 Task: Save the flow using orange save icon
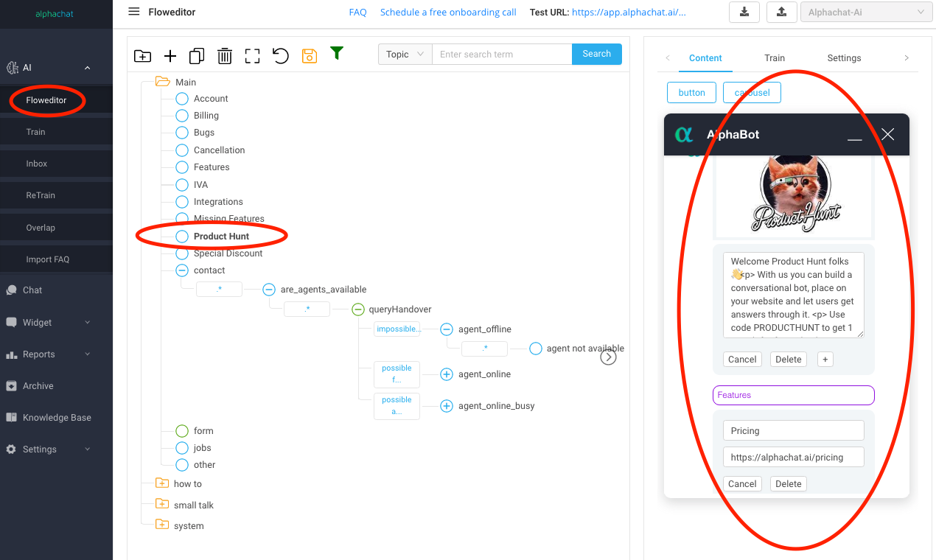pos(310,56)
